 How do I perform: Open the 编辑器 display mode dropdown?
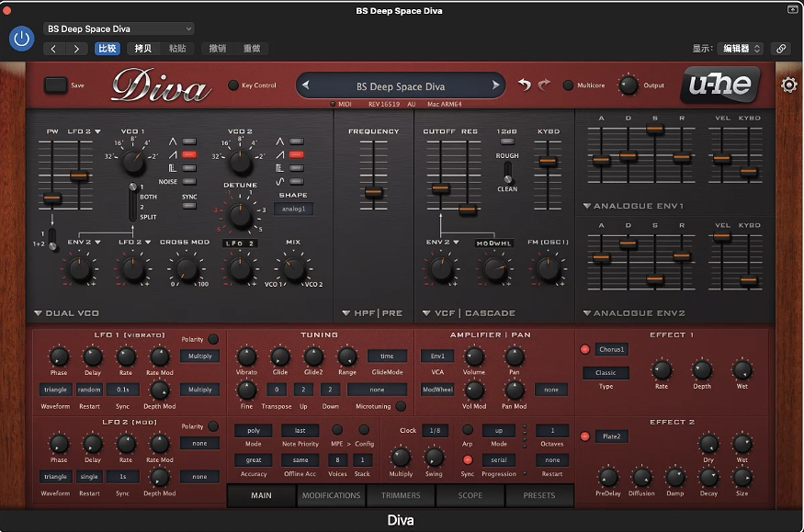click(x=741, y=49)
